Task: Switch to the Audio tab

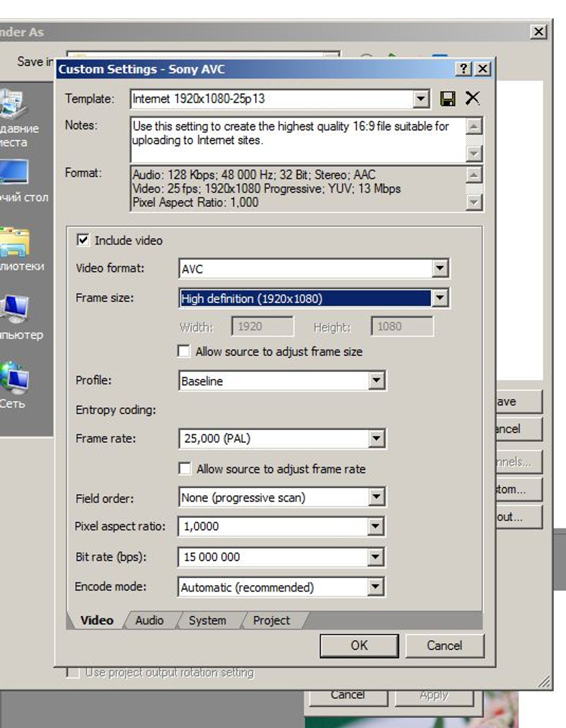Action: (x=149, y=620)
